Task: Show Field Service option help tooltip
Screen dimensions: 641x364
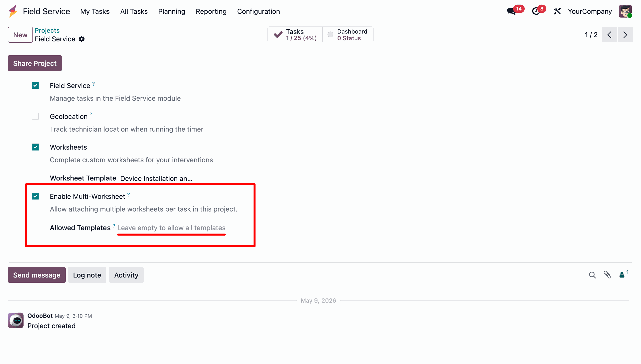Action: click(x=93, y=84)
